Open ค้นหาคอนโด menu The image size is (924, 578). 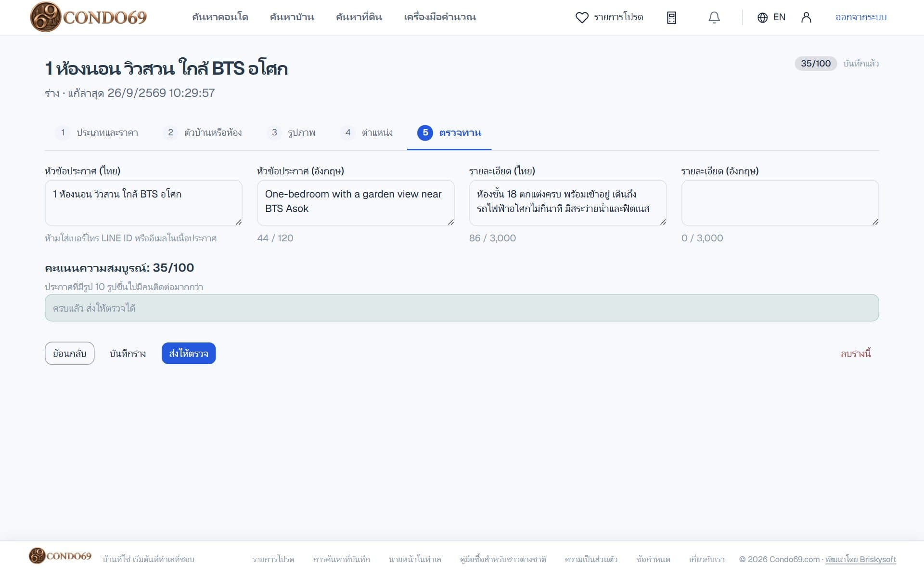coord(220,17)
